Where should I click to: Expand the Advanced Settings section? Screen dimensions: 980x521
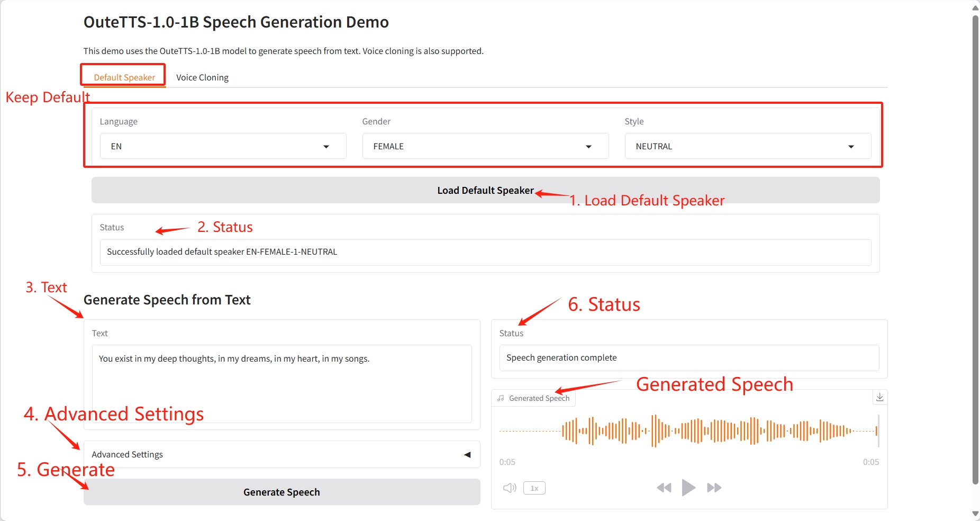tap(282, 454)
